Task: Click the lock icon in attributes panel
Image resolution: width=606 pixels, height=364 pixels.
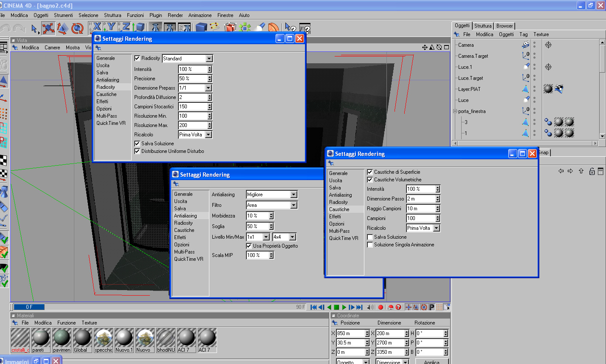Action: [592, 171]
